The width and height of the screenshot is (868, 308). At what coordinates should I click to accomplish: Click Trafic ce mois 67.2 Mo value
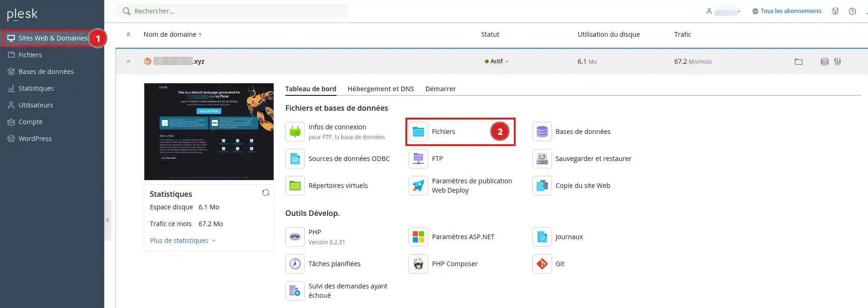pos(211,224)
